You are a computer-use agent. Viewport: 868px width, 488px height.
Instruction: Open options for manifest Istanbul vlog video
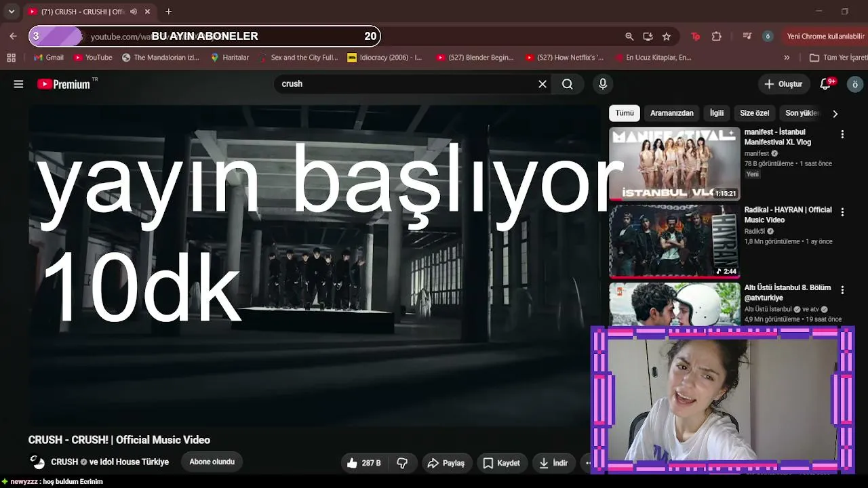(x=842, y=134)
